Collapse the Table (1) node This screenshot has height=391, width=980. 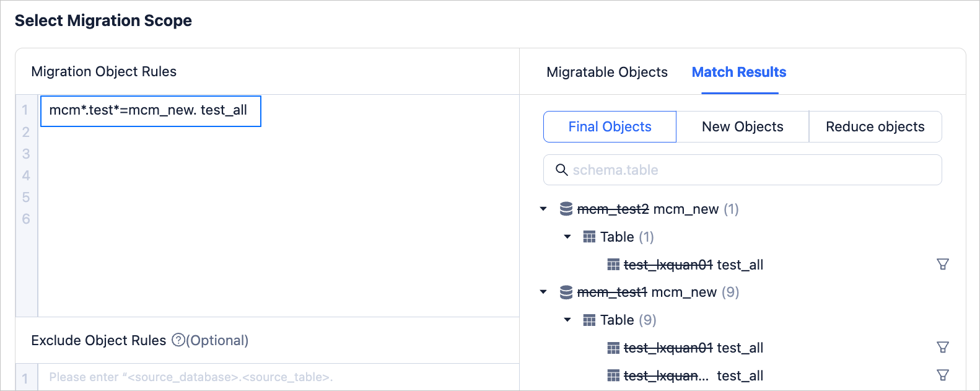(567, 237)
